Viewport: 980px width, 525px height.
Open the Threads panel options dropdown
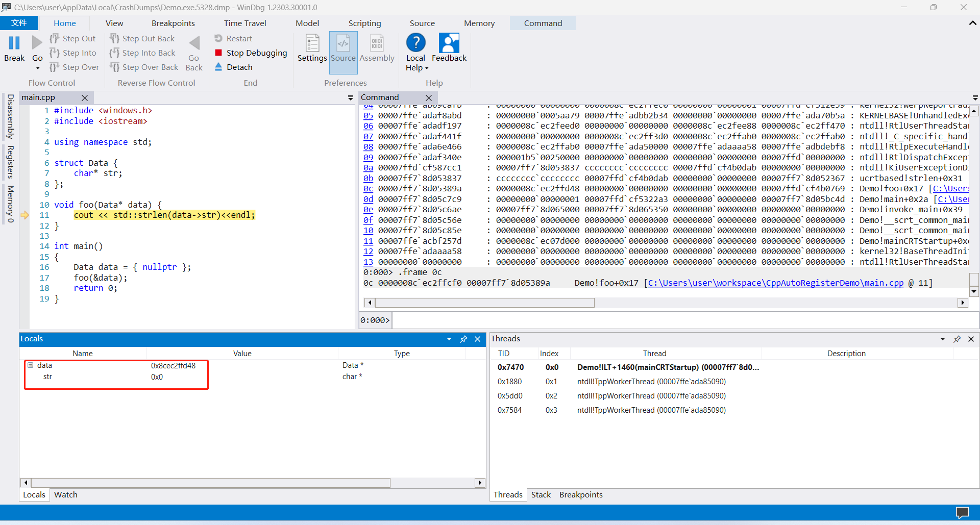pos(942,339)
